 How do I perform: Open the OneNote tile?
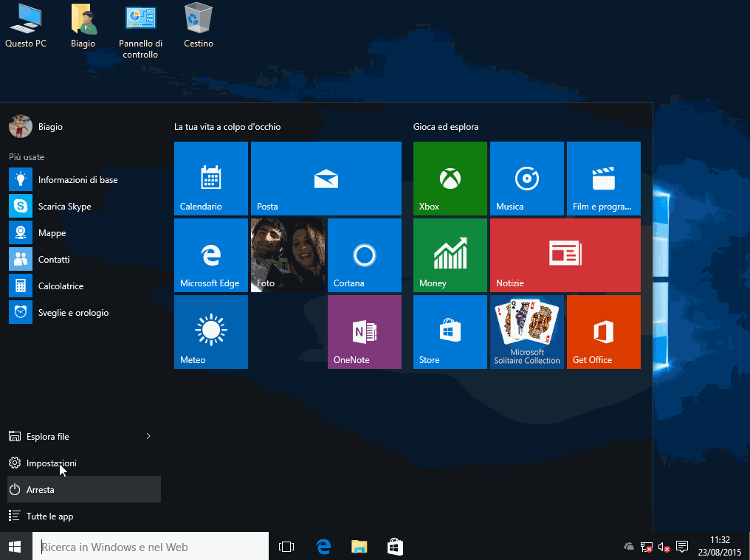point(364,332)
